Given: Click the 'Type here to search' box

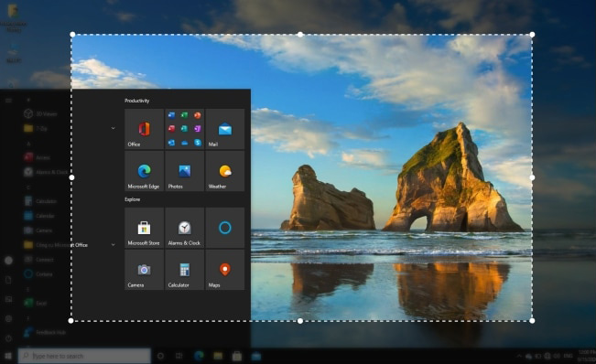Looking at the screenshot, I should pyautogui.click(x=84, y=356).
